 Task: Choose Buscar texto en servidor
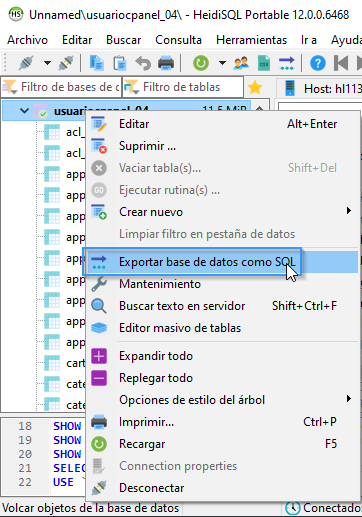click(x=222, y=306)
